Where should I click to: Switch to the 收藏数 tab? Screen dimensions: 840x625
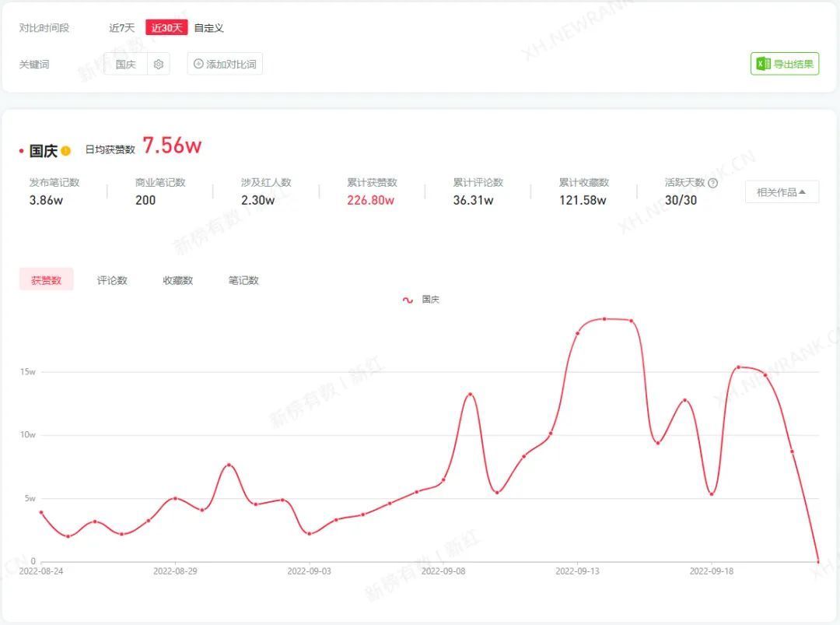[x=178, y=280]
